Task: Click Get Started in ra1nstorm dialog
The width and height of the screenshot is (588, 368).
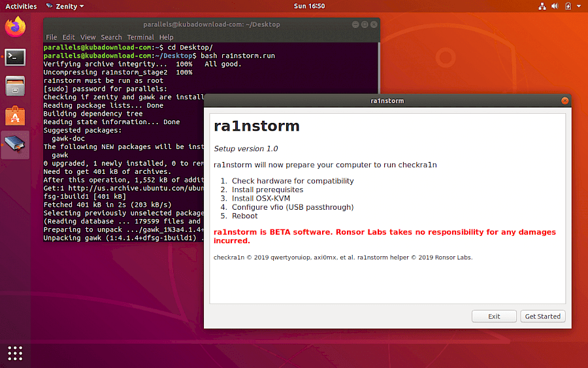Action: pos(543,316)
